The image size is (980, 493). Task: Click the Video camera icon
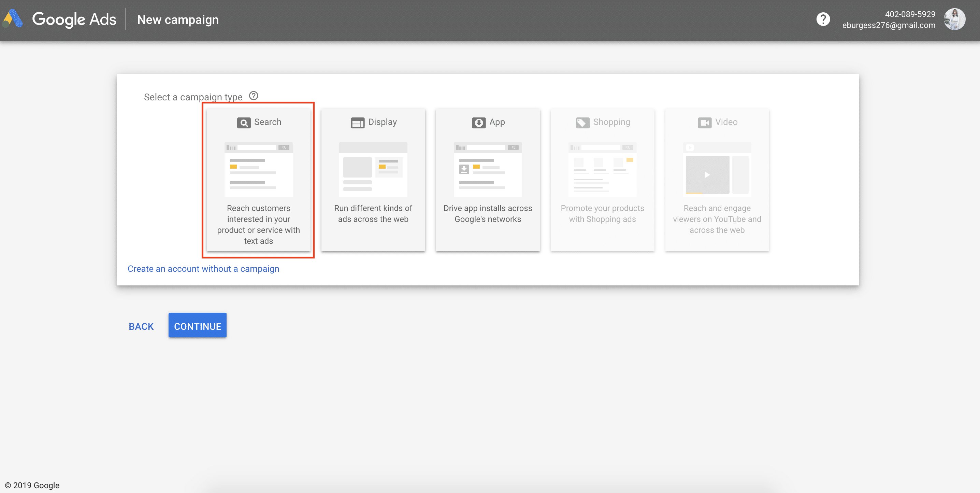click(705, 123)
